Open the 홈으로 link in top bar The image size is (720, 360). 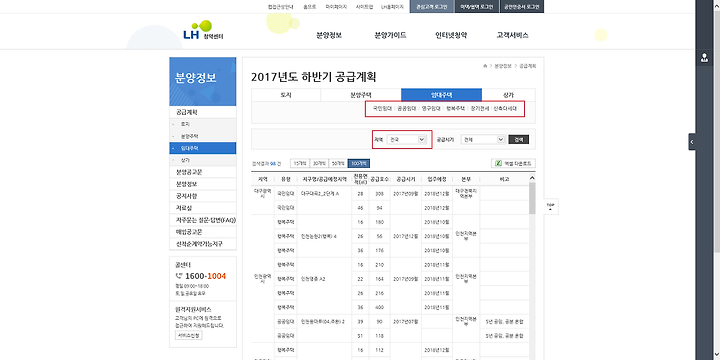[x=309, y=7]
